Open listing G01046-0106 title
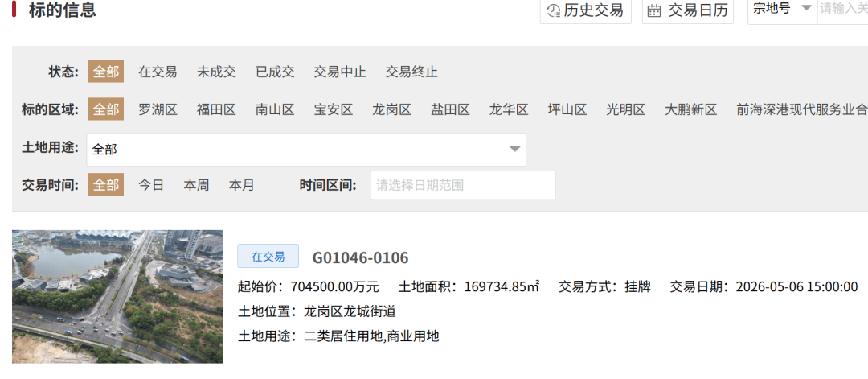The width and height of the screenshot is (868, 379). pyautogui.click(x=360, y=257)
